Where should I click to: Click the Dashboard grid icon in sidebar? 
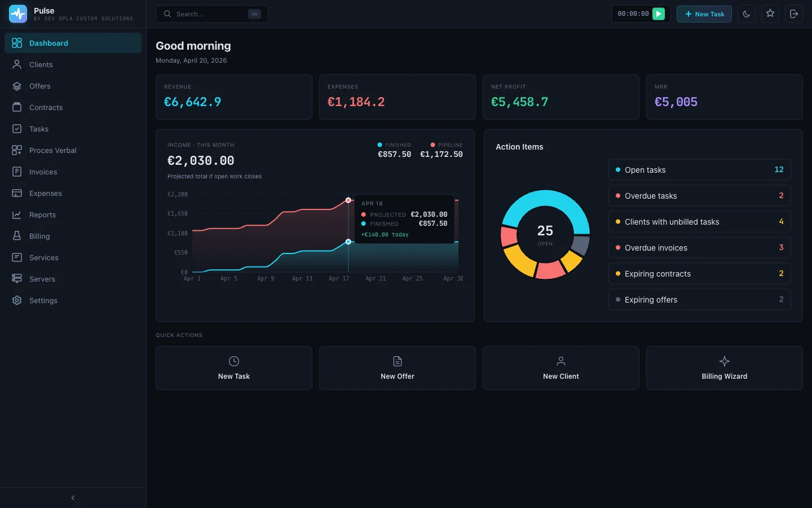click(17, 43)
